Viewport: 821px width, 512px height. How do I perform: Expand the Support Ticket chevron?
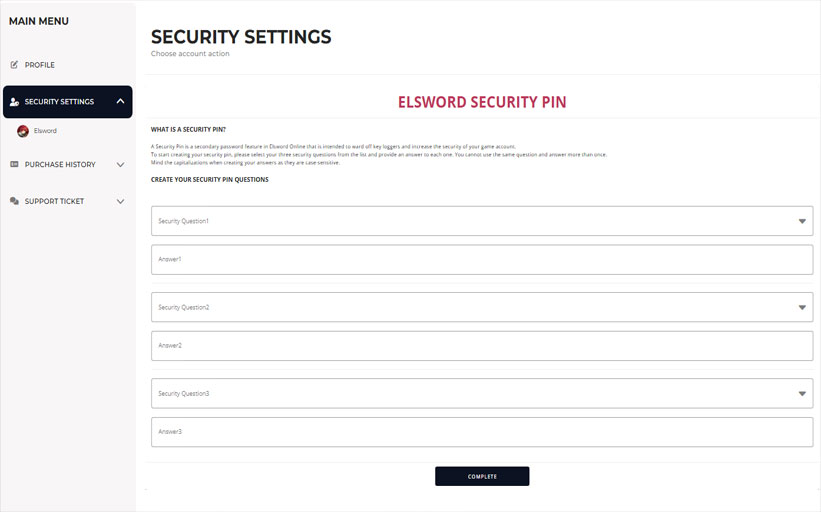(x=120, y=201)
